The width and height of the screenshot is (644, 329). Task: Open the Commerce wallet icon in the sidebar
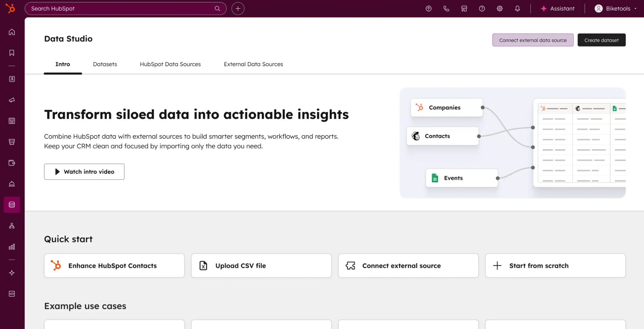[x=12, y=163]
